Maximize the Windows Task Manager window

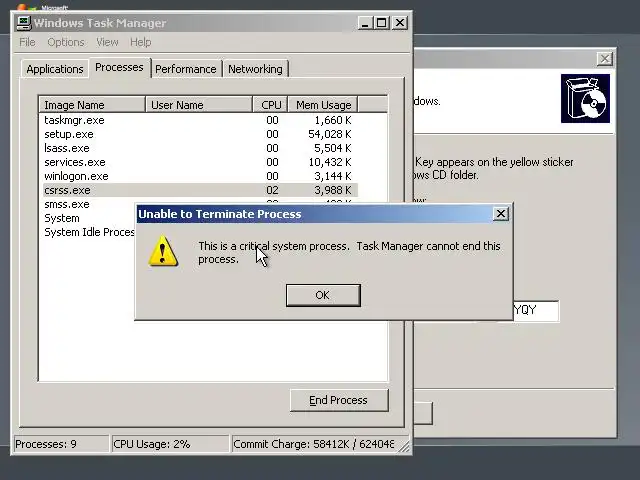[x=382, y=23]
